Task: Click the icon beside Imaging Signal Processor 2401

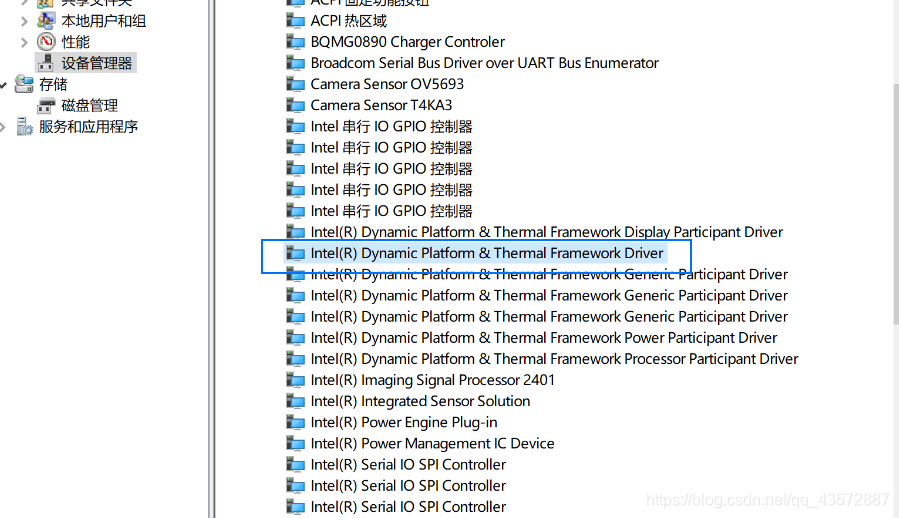Action: [295, 380]
